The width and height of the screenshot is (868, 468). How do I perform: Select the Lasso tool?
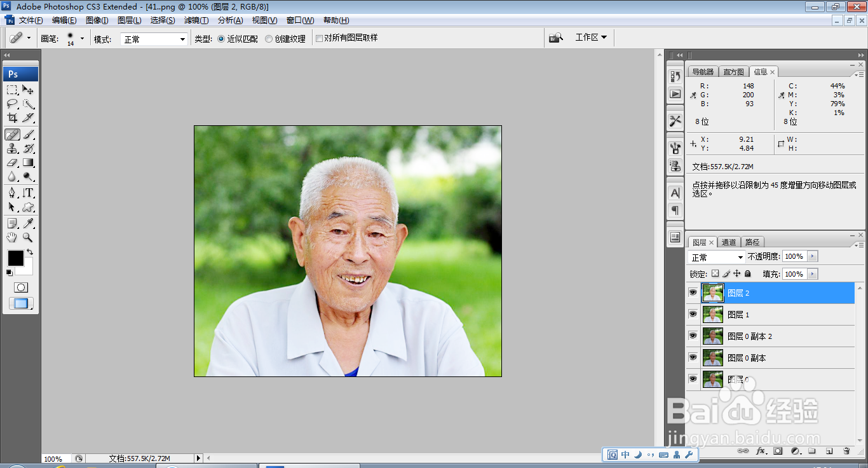(x=12, y=104)
